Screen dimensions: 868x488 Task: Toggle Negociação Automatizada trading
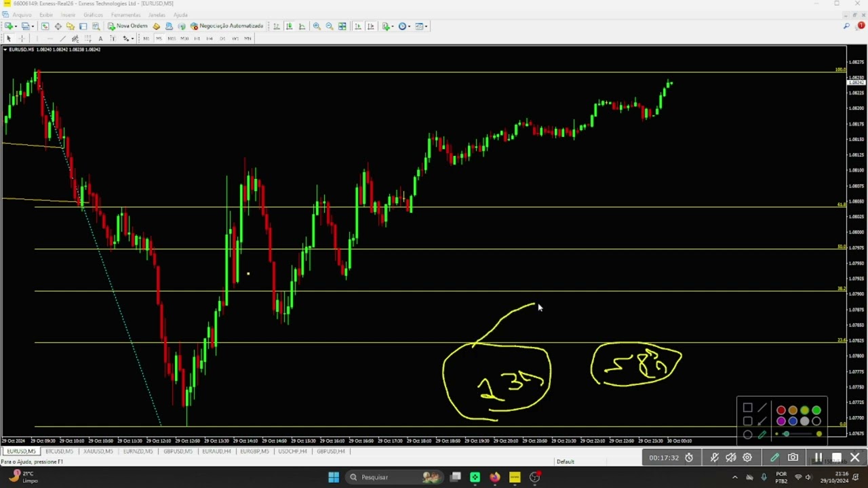226,26
